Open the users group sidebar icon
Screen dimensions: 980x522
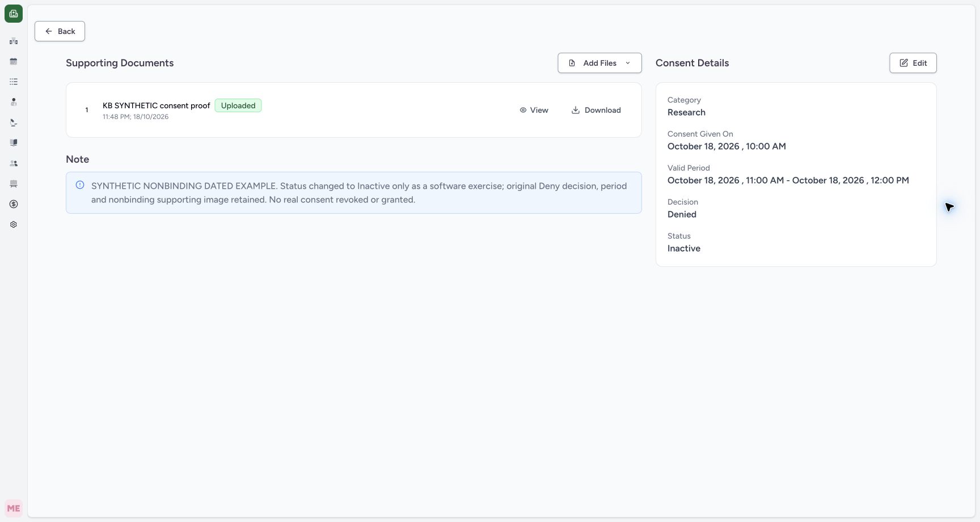click(x=14, y=163)
